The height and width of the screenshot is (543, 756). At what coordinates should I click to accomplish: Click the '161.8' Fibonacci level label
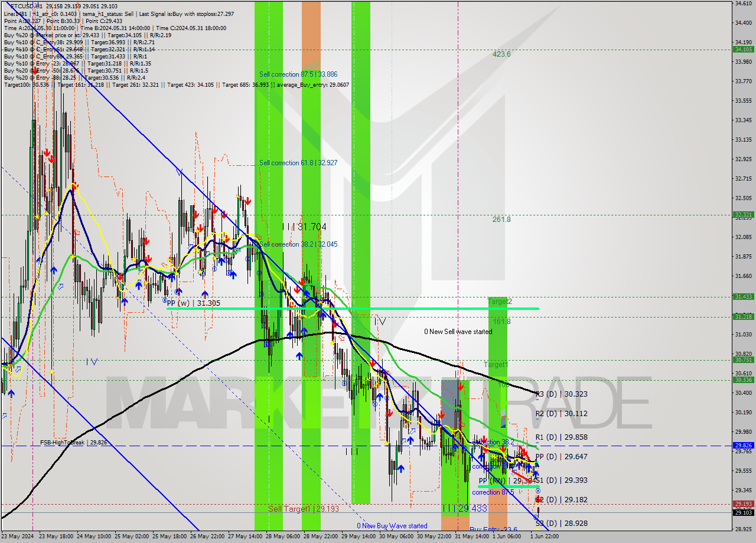pyautogui.click(x=501, y=322)
